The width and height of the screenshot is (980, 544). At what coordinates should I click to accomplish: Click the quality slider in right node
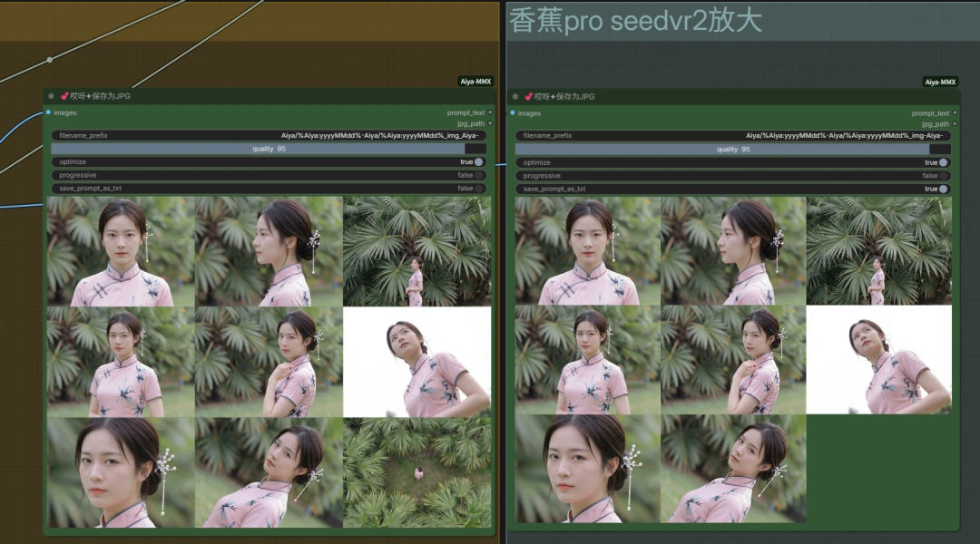point(733,149)
